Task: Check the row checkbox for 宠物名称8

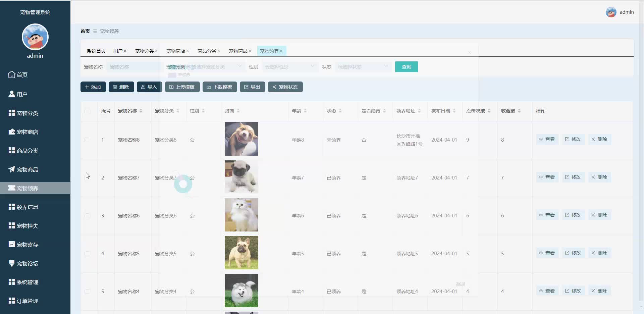Action: click(x=88, y=140)
